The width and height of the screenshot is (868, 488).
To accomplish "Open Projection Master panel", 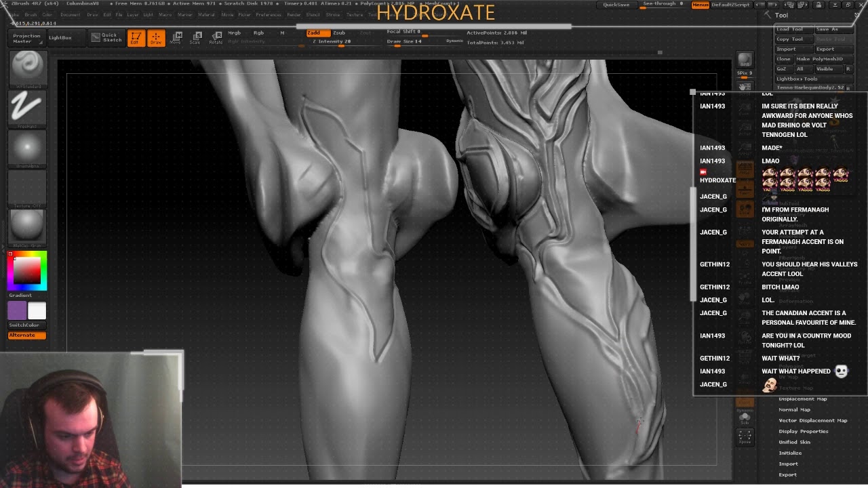I will pos(27,38).
